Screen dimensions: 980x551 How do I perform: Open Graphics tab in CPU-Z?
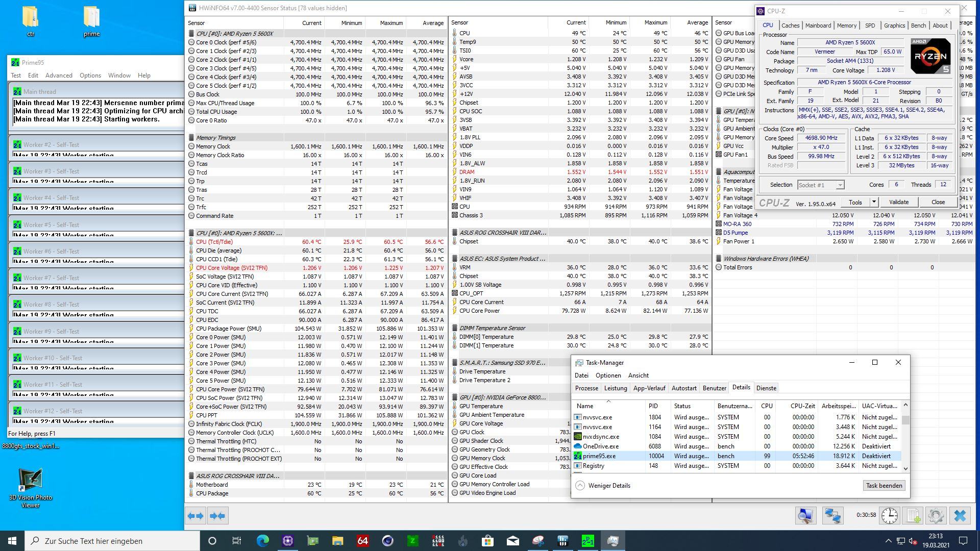(x=894, y=26)
